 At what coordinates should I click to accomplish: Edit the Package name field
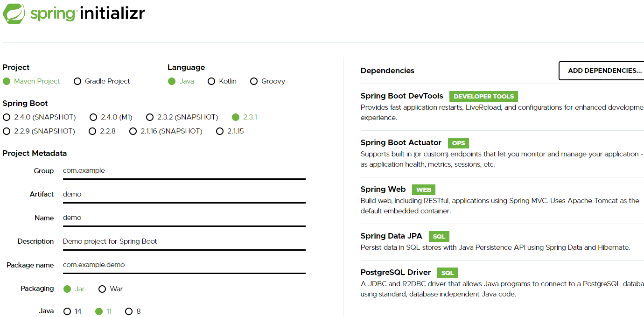pyautogui.click(x=184, y=265)
